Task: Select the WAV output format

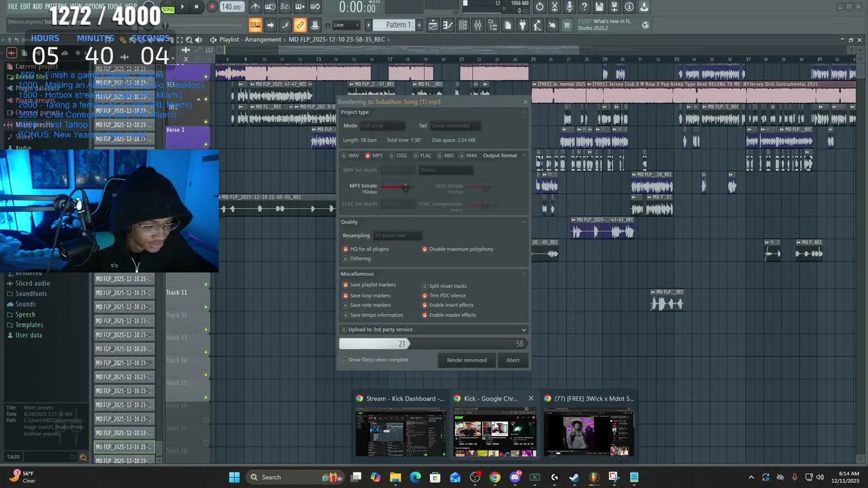Action: 350,155
